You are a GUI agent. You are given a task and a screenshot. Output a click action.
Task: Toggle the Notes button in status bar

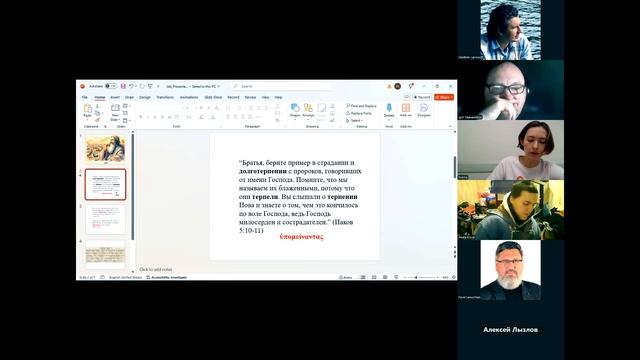tap(345, 277)
